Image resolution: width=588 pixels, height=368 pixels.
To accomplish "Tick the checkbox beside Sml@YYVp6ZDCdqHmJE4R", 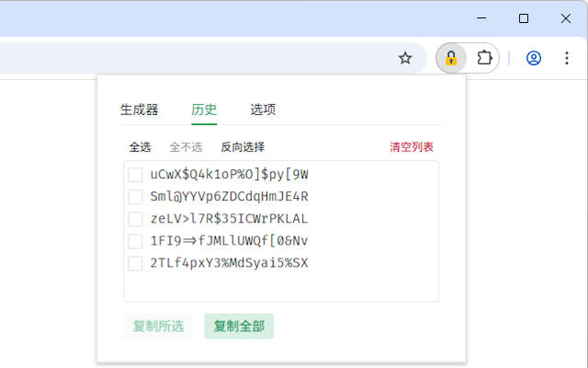I will pos(135,197).
